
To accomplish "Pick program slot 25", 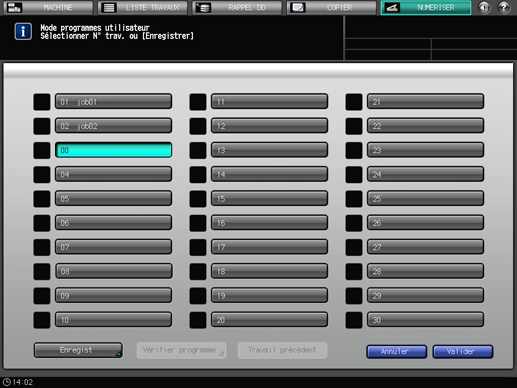I will click(x=425, y=198).
